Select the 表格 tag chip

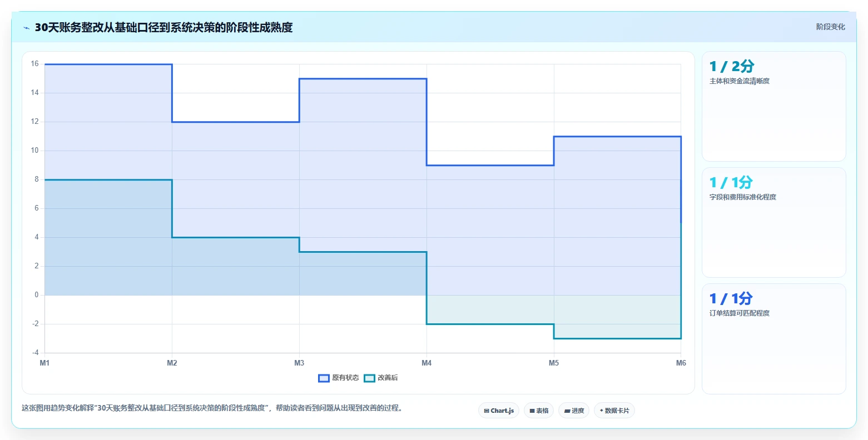tap(539, 411)
